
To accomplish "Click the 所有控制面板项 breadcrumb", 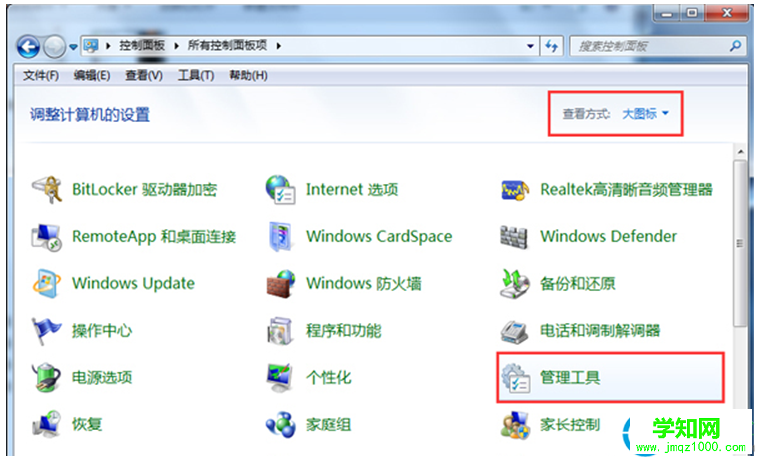I will point(227,46).
